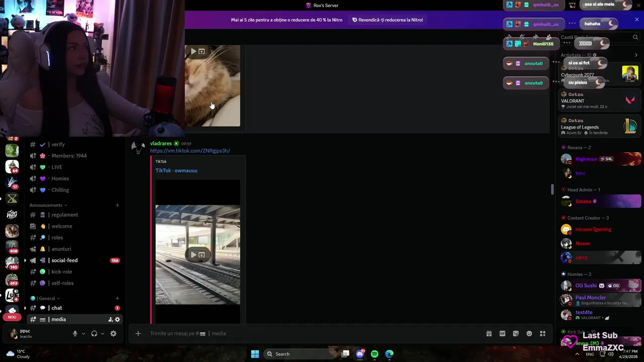Add channel to Announcements category
The height and width of the screenshot is (362, 644).
[x=117, y=205]
